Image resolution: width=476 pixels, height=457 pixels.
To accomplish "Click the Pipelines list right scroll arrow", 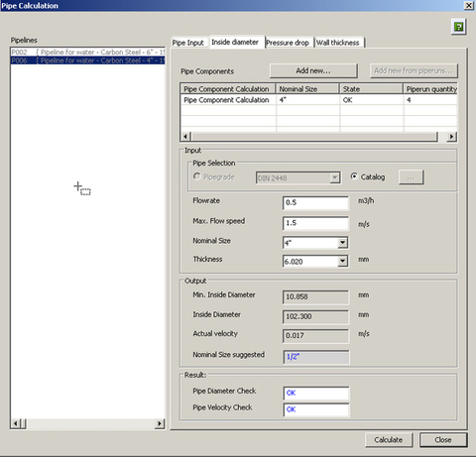I will pyautogui.click(x=160, y=423).
